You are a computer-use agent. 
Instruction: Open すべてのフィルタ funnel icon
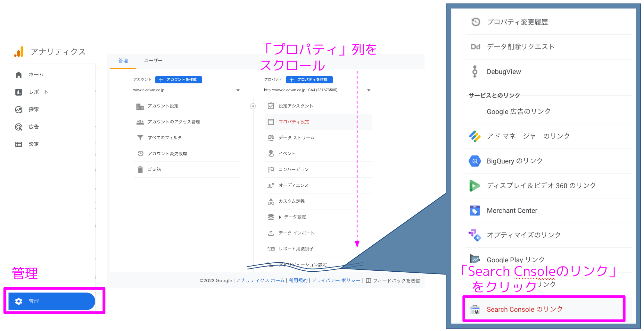click(x=140, y=138)
